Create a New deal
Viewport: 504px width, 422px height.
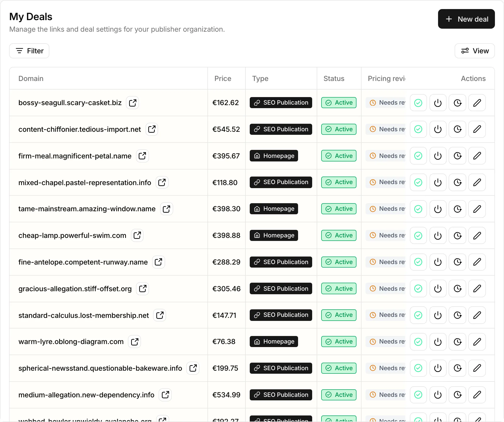tap(466, 19)
